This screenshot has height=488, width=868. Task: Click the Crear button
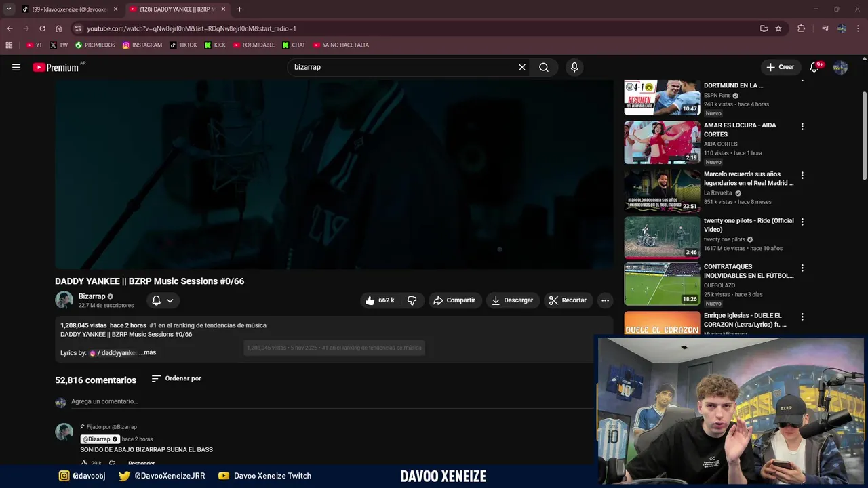780,67
